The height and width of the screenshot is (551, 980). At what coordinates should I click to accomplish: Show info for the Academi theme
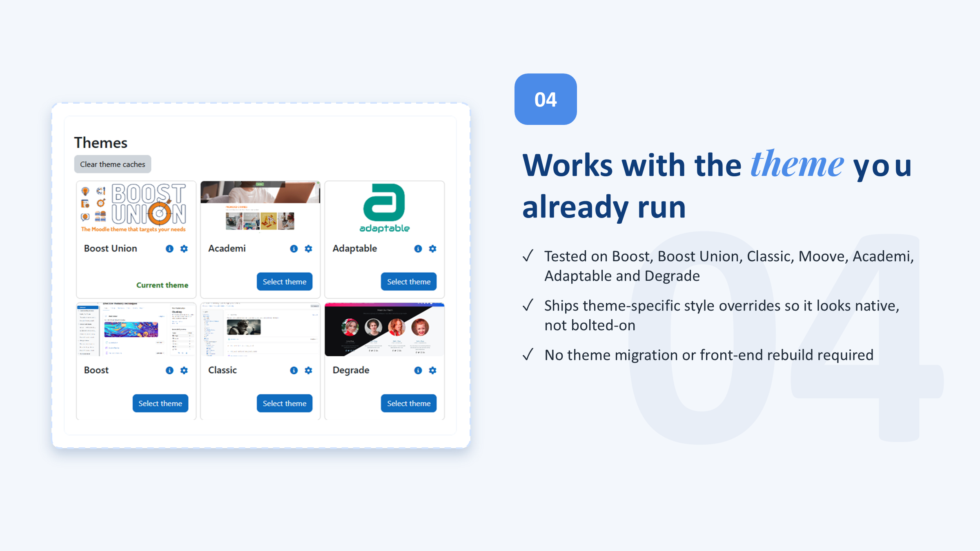(x=294, y=249)
